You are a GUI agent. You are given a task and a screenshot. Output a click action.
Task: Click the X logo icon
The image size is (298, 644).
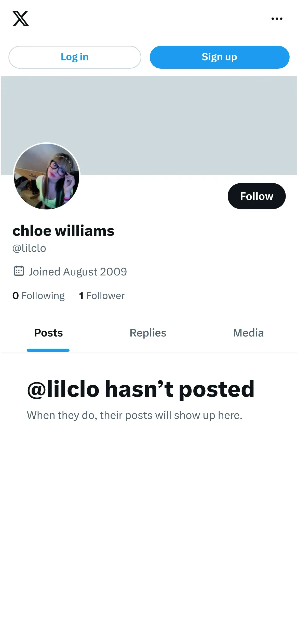(21, 19)
